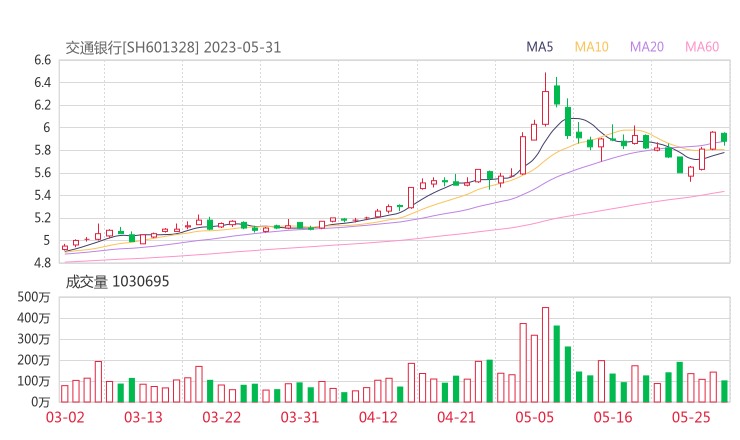Click the 03-13 date label
This screenshot has height=440, width=740.
[x=143, y=417]
